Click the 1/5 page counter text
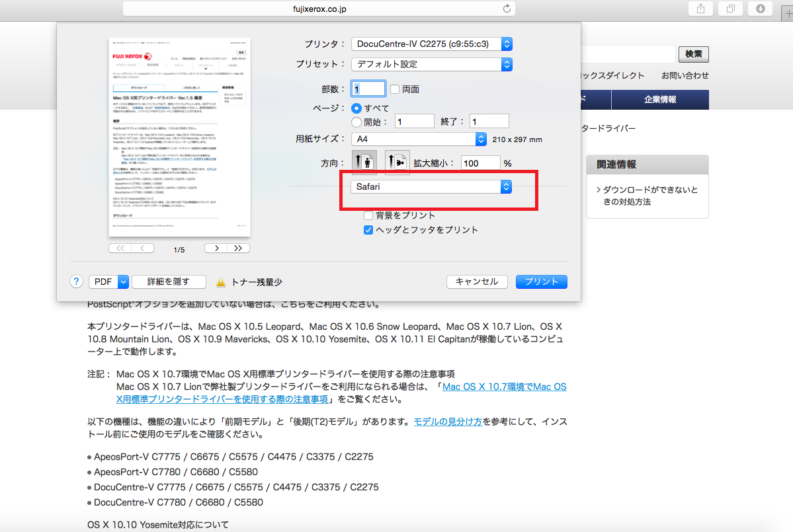The image size is (793, 532). tap(179, 250)
